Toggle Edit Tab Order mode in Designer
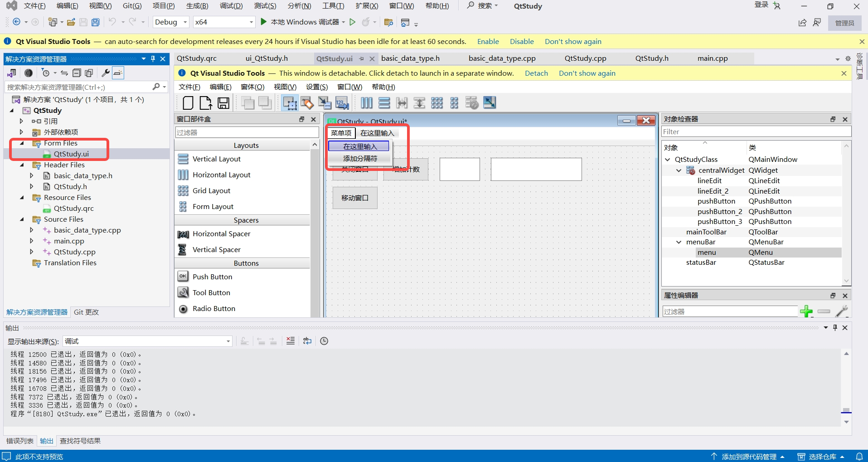Screen dimensions: 868x462 point(342,103)
